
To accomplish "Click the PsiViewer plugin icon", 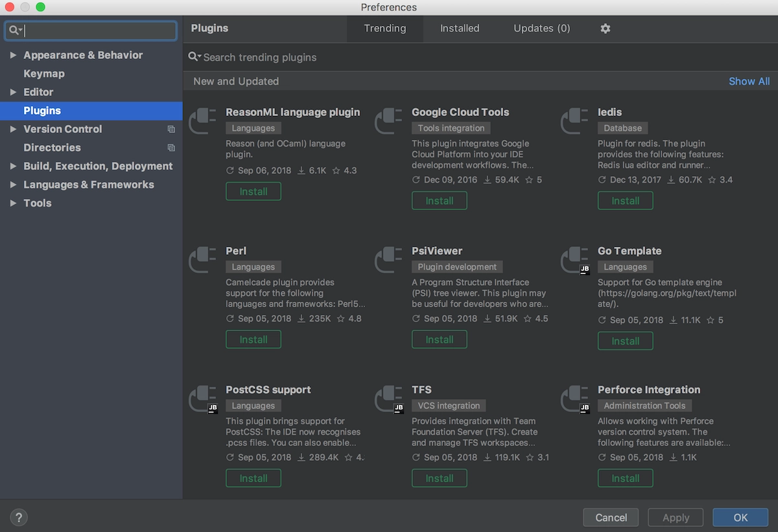I will [388, 259].
